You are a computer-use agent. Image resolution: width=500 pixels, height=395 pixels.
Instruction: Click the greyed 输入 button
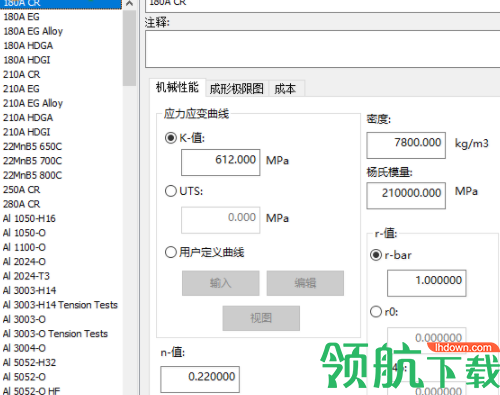pyautogui.click(x=221, y=283)
